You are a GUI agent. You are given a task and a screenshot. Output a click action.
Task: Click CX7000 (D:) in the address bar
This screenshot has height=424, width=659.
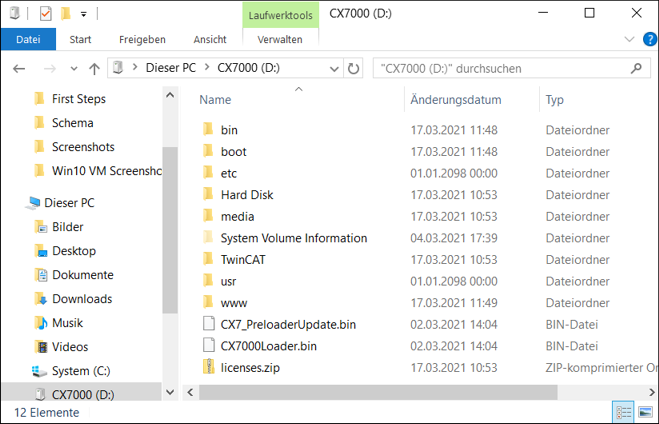pos(248,68)
